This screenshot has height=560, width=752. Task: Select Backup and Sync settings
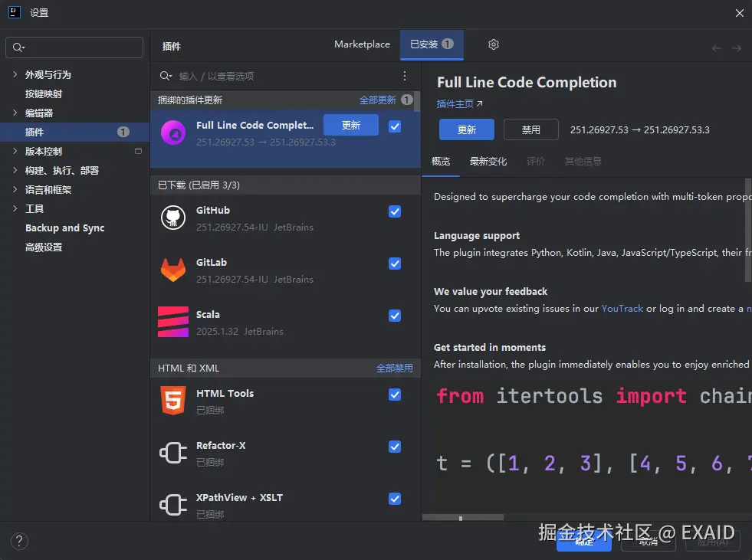64,228
